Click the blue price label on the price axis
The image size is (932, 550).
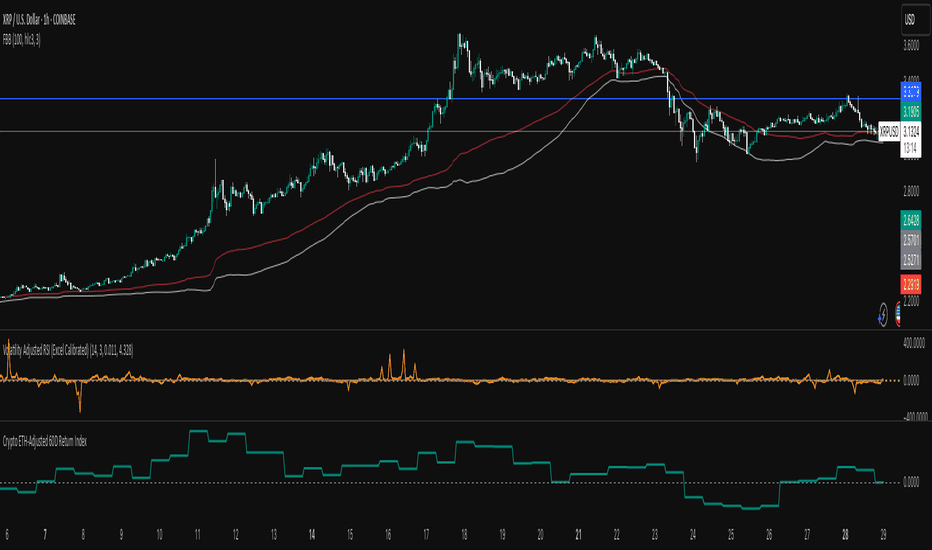[911, 91]
